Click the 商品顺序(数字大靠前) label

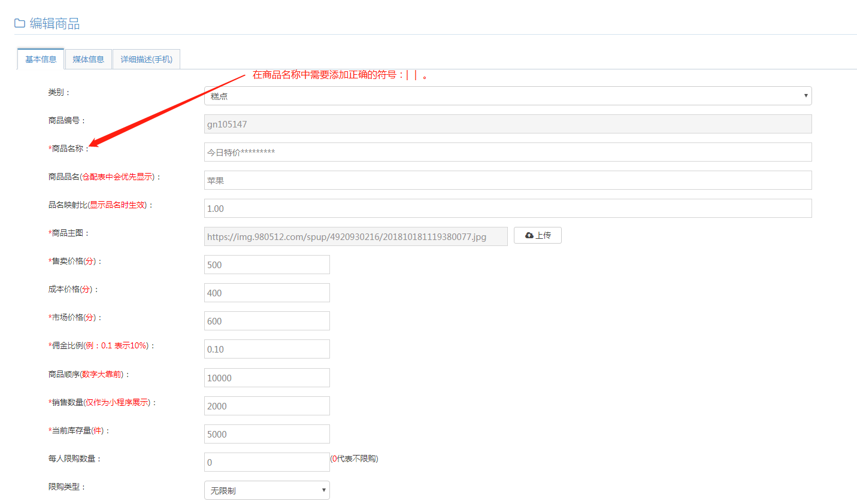89,374
